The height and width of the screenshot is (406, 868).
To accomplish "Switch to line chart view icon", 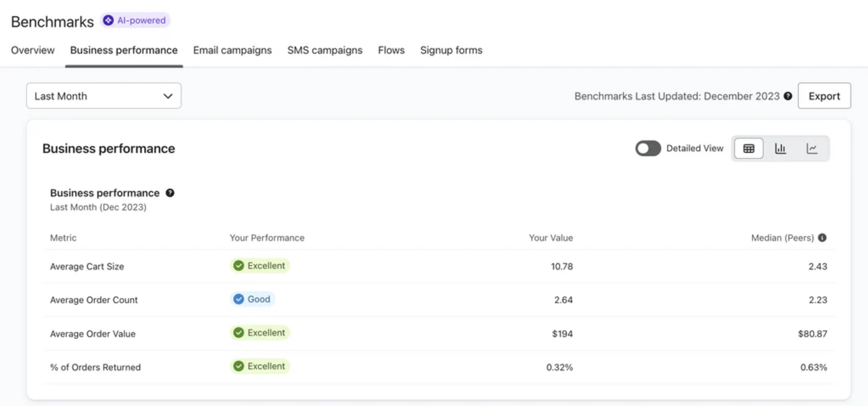I will click(x=812, y=148).
